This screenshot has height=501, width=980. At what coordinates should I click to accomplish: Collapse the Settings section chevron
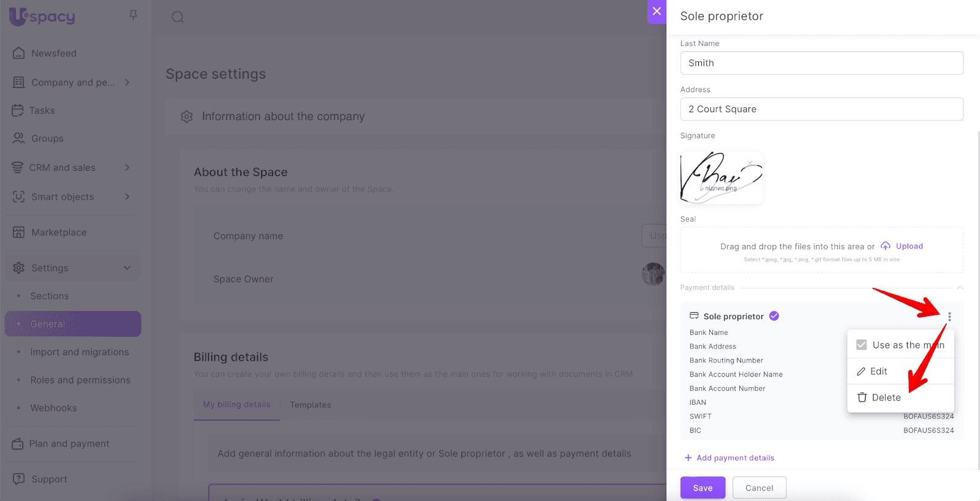coord(127,268)
